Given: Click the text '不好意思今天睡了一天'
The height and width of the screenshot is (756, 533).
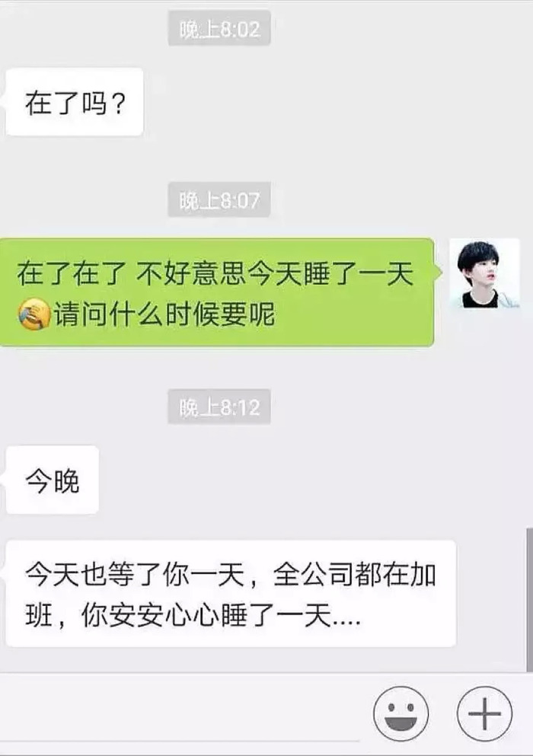Looking at the screenshot, I should (x=275, y=273).
